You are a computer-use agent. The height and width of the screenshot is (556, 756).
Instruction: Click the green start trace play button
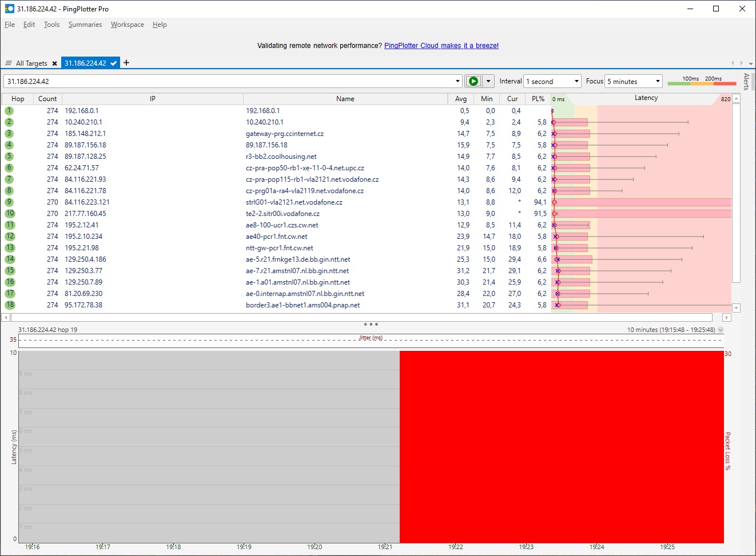(473, 81)
